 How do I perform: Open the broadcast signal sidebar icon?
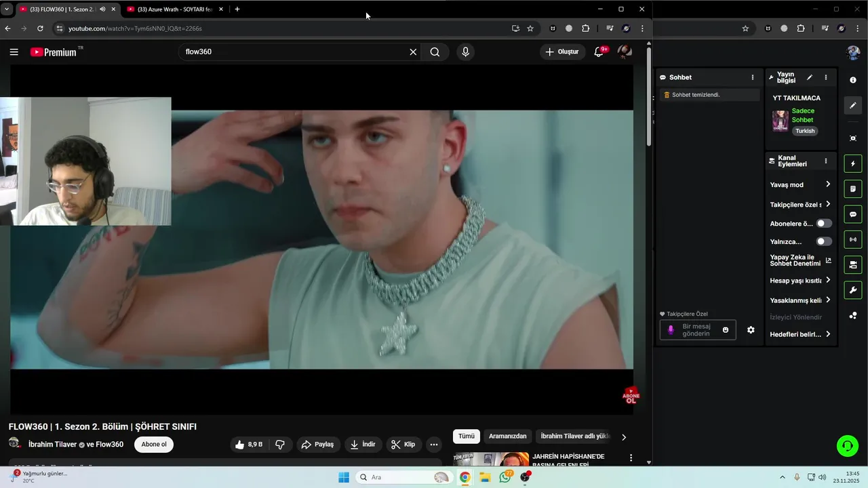[x=853, y=239]
